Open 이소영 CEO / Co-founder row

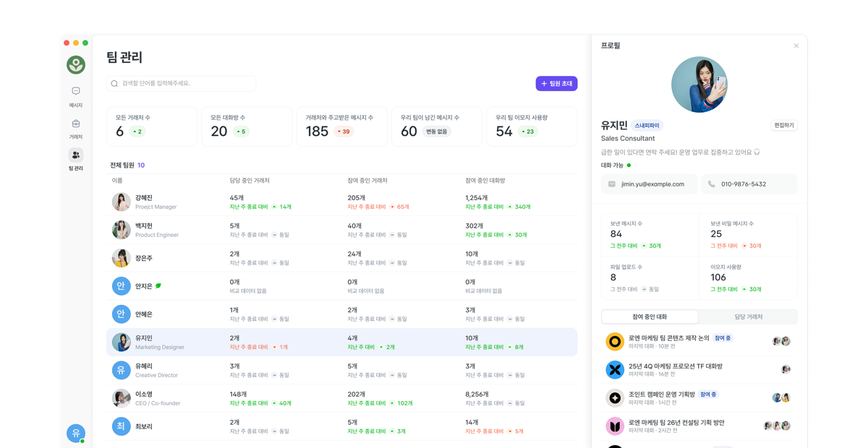point(342,398)
